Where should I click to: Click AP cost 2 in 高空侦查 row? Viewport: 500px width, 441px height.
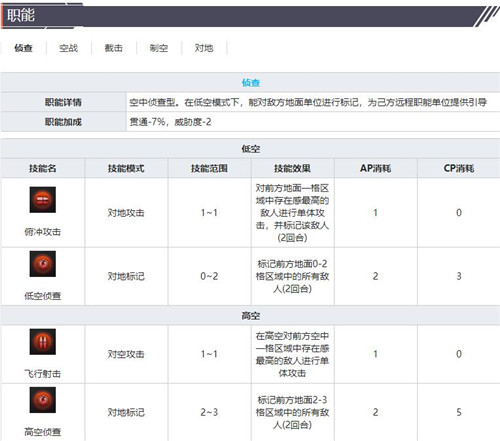click(x=375, y=413)
